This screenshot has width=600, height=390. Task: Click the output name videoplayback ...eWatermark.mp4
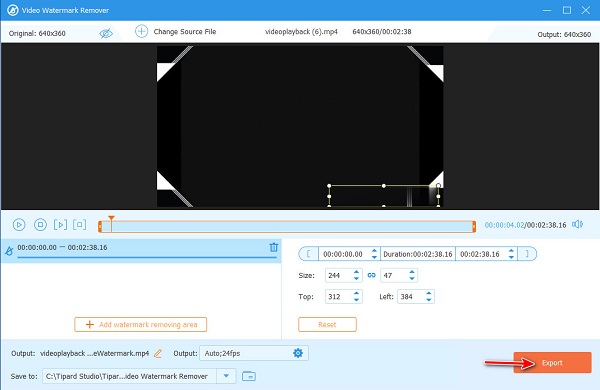pyautogui.click(x=95, y=353)
